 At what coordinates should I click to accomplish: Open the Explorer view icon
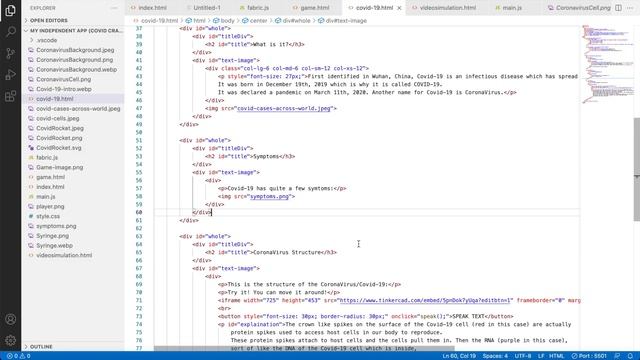click(x=10, y=10)
